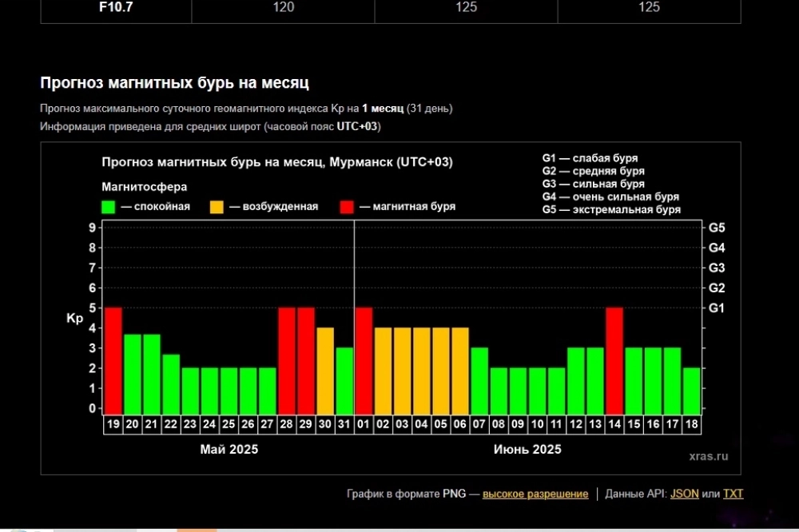
Task: Click the Kp axis value "5"
Action: tap(92, 308)
